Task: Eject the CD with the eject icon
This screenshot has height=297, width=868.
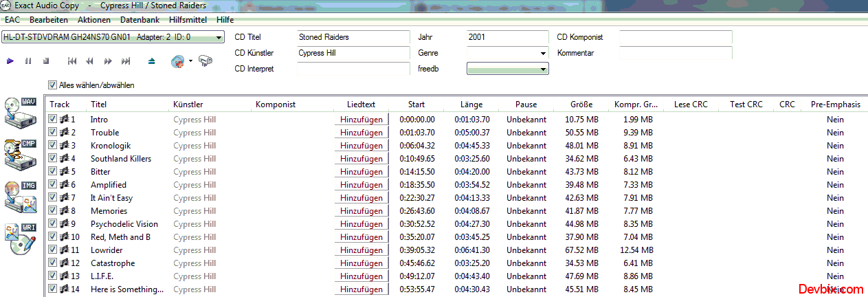Action: tap(152, 61)
